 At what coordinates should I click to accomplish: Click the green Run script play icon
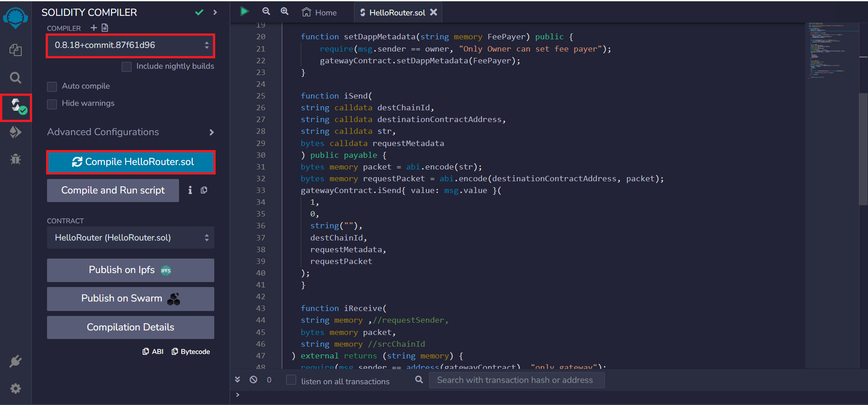coord(245,12)
